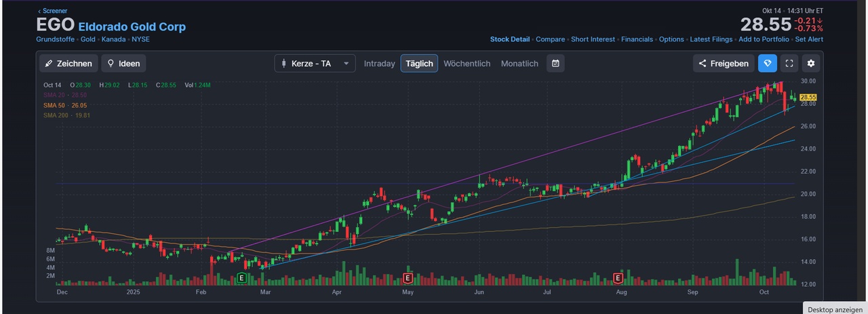868x314 pixels.
Task: Toggle the SMA 50 indicator label
Action: pyautogui.click(x=65, y=106)
